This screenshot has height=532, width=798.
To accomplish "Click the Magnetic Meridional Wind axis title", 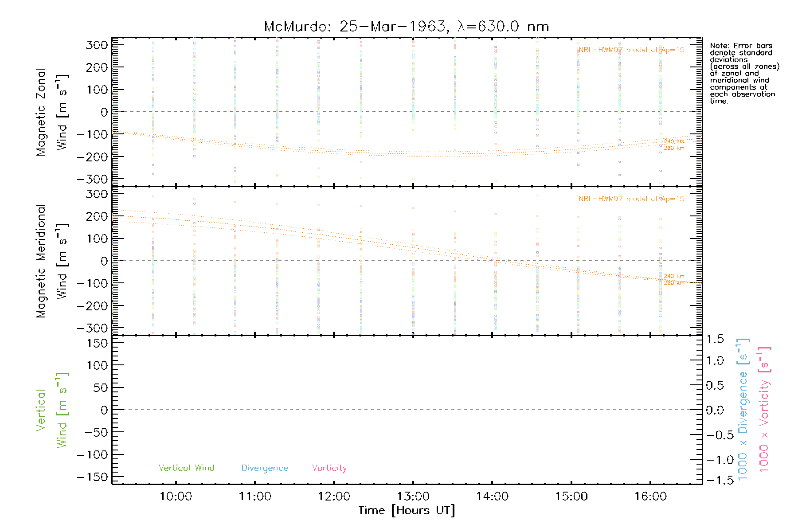I will point(52,261).
